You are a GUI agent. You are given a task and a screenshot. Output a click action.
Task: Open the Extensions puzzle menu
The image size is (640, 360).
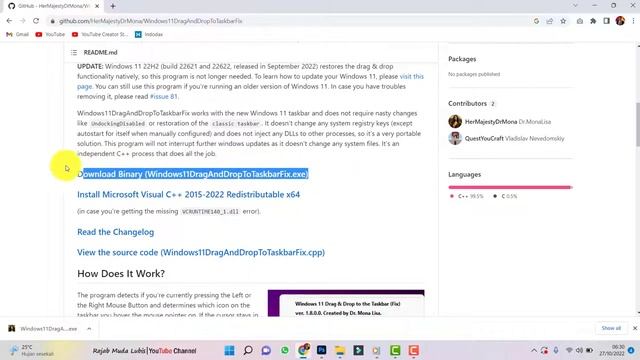click(593, 21)
